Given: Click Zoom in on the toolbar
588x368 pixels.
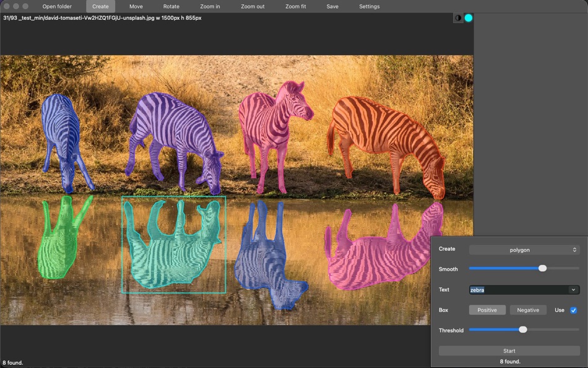Looking at the screenshot, I should pyautogui.click(x=210, y=6).
